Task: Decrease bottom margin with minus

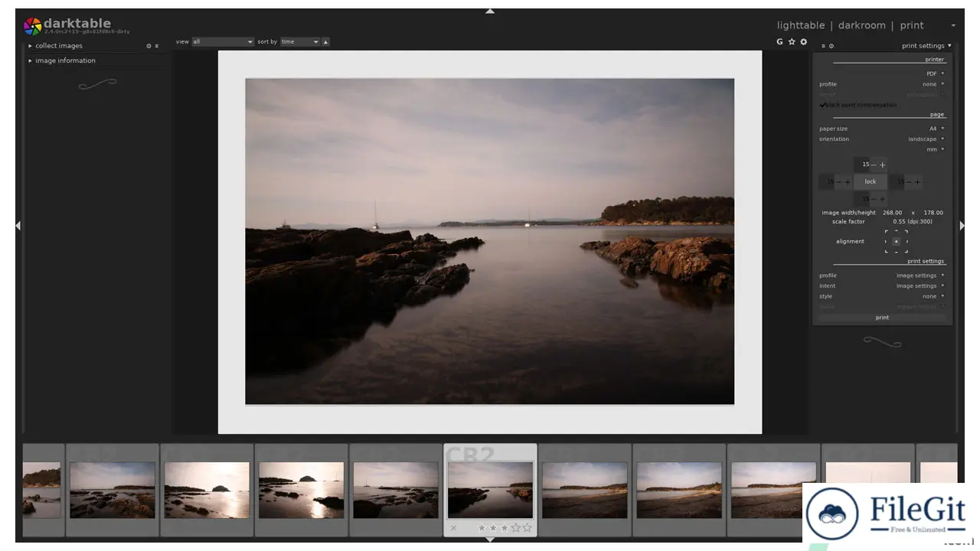Action: 874,199
